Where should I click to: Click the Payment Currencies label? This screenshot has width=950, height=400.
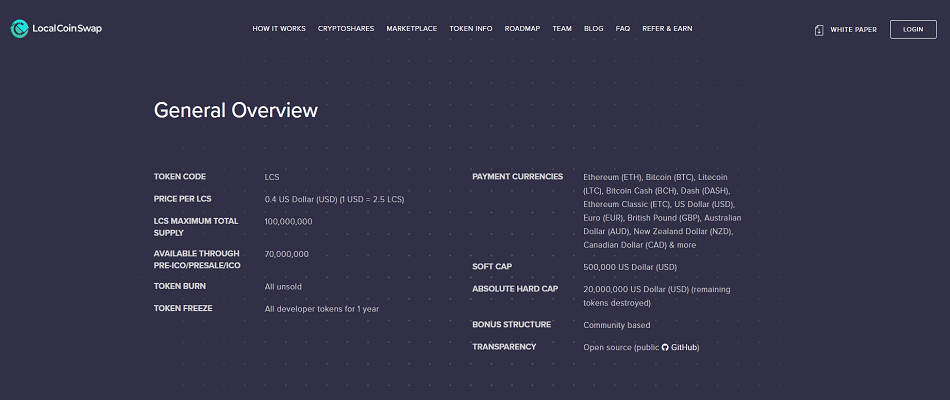pyautogui.click(x=517, y=177)
